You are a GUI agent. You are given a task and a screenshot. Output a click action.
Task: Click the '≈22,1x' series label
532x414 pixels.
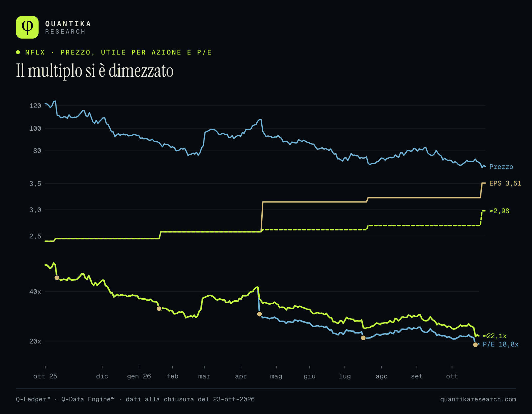(494, 336)
